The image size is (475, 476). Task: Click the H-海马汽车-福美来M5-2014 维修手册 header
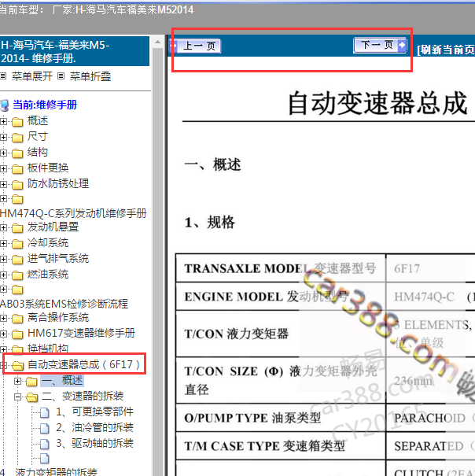pyautogui.click(x=75, y=51)
